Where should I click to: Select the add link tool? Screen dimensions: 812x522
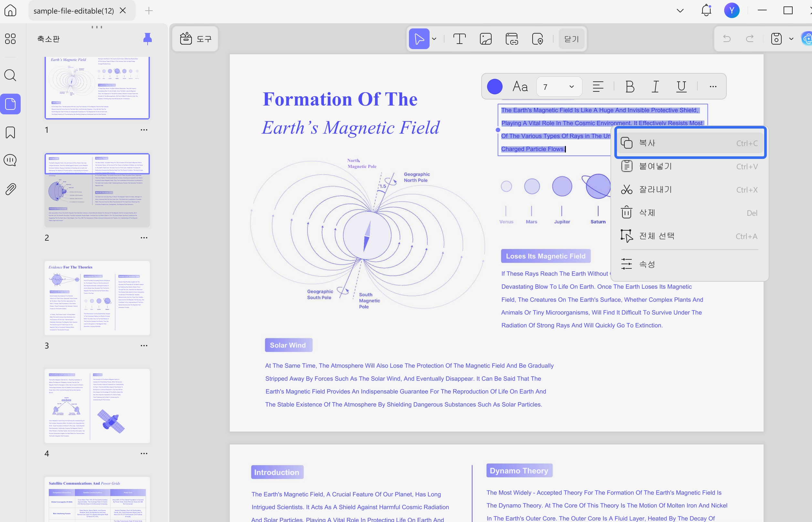pyautogui.click(x=511, y=39)
